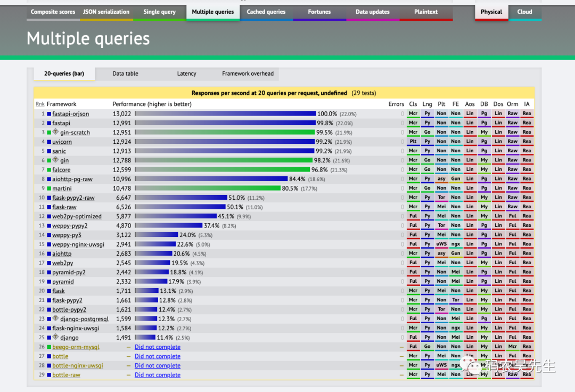Viewport: 575px width, 392px height.
Task: Click the green color square beside martini
Action: (x=49, y=189)
